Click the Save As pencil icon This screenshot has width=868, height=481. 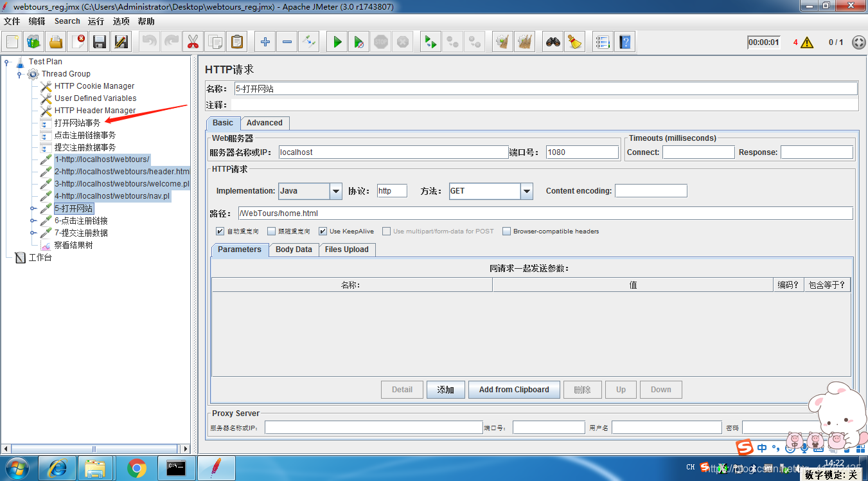click(x=121, y=42)
